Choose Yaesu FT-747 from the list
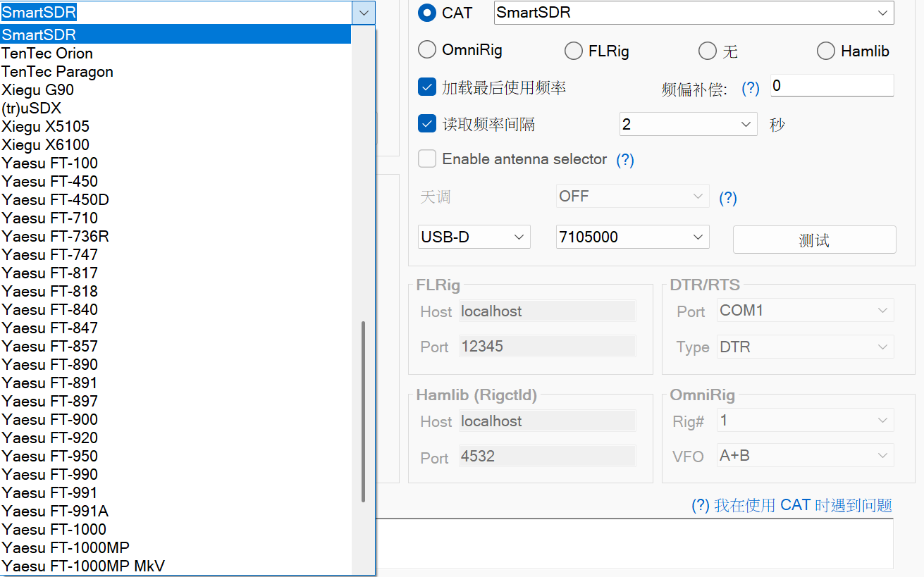The height and width of the screenshot is (577, 924). (x=175, y=254)
